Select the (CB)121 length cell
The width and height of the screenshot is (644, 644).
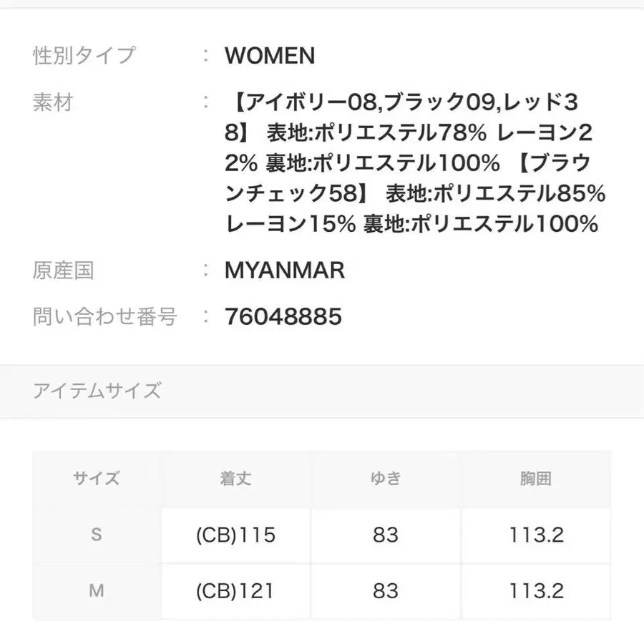[x=235, y=591]
